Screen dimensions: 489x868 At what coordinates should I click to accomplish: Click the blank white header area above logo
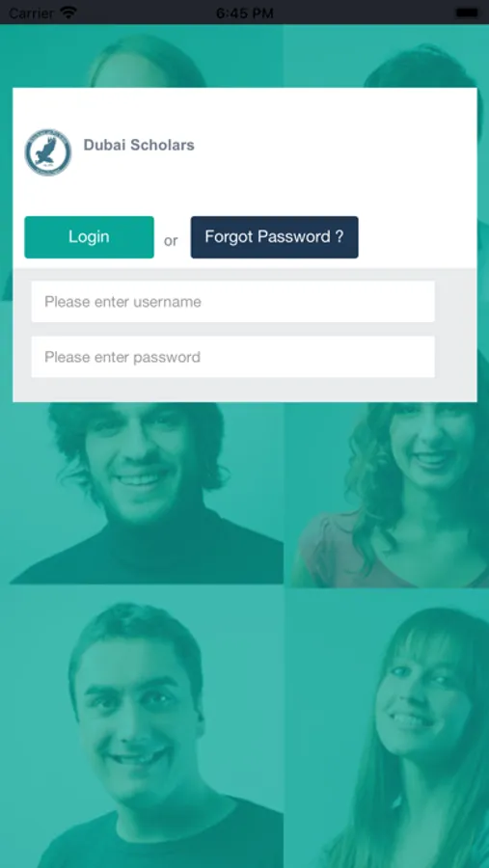(x=244, y=106)
